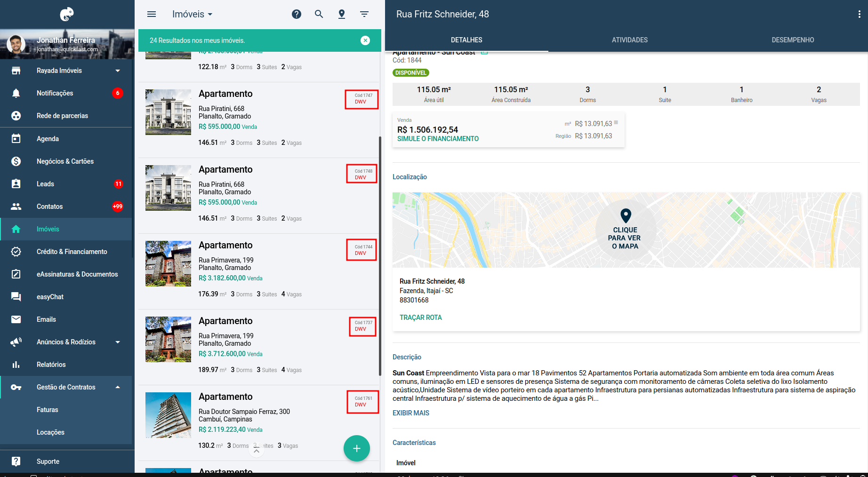Click price R$ 2.119.223,40 Venda

coord(230,429)
